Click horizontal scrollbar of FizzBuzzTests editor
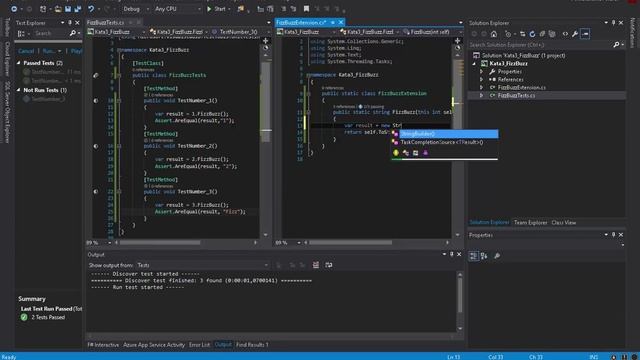 pos(160,242)
